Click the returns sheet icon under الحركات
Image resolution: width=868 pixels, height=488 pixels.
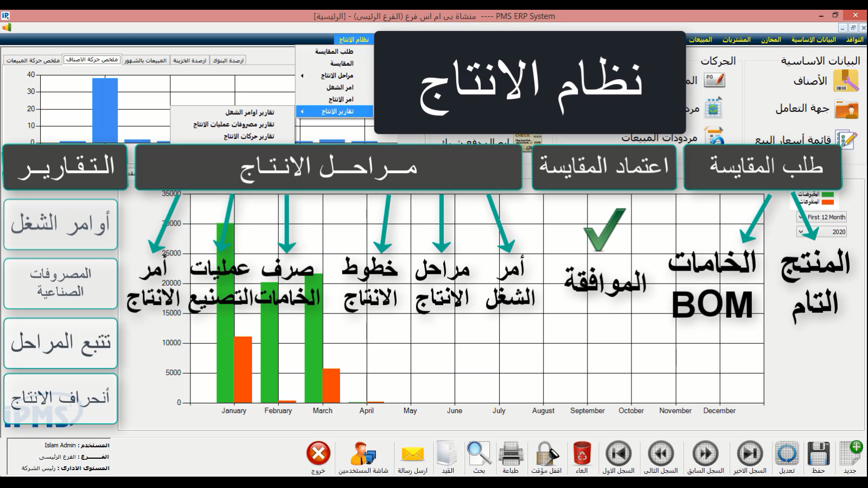point(713,108)
